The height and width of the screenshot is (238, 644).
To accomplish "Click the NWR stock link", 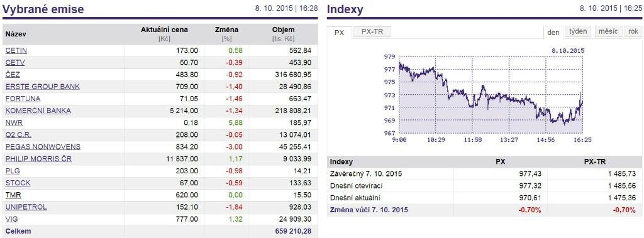I will 14,122.
